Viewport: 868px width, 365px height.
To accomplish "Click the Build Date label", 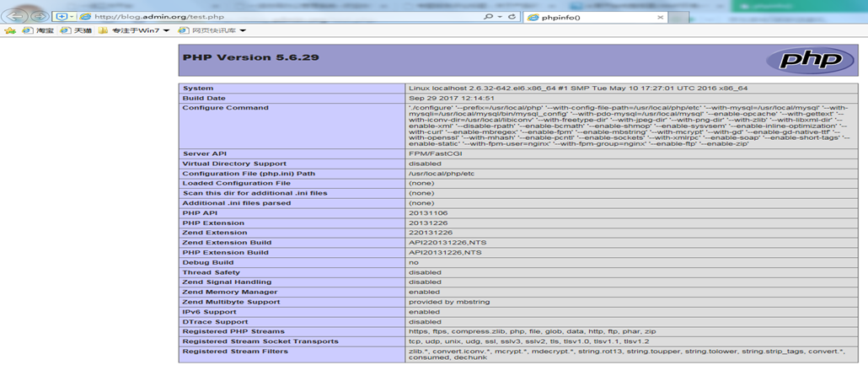I will [202, 98].
